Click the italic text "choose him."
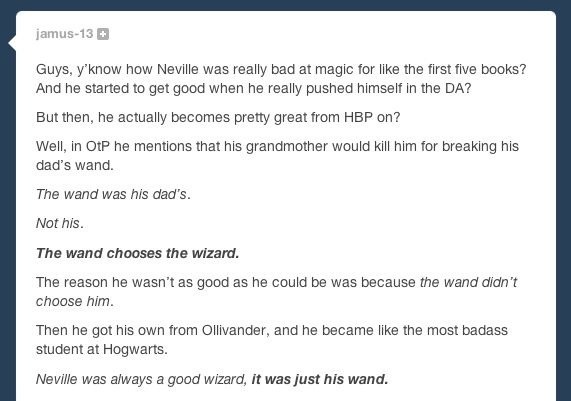Screen dimensions: 571x401 pos(75,302)
